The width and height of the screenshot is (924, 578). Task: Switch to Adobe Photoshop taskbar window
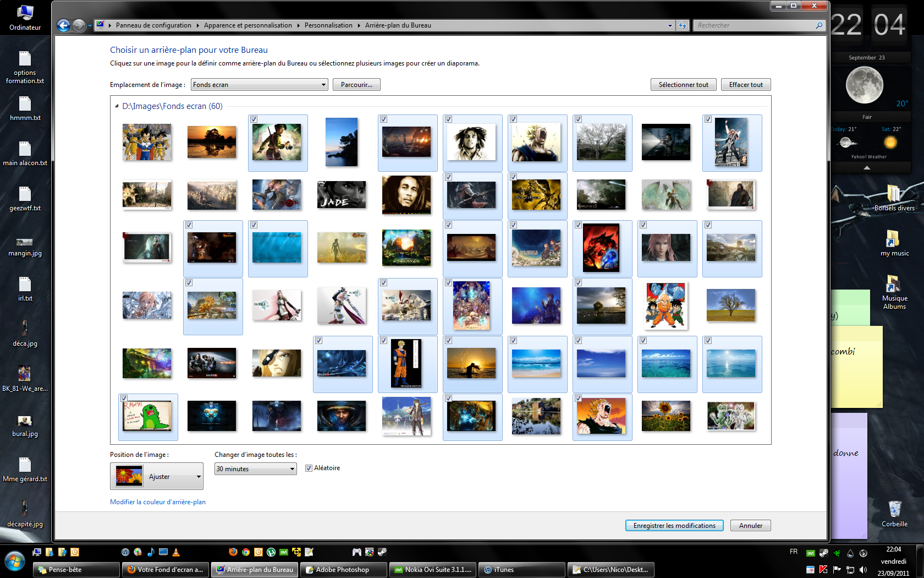click(344, 570)
